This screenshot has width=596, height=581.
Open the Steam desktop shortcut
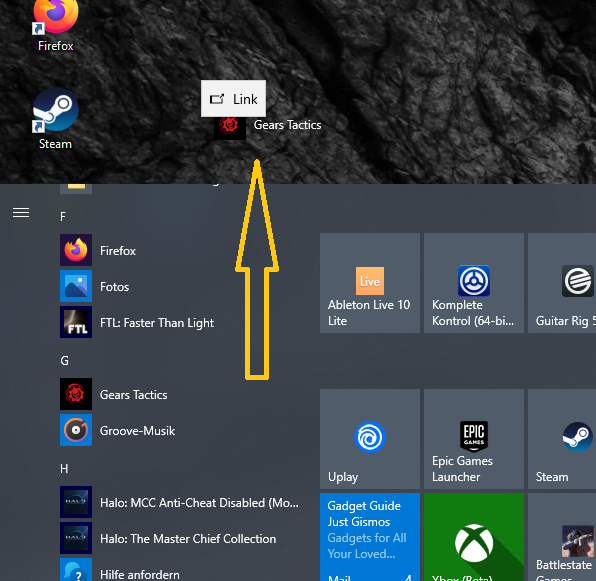coord(55,119)
